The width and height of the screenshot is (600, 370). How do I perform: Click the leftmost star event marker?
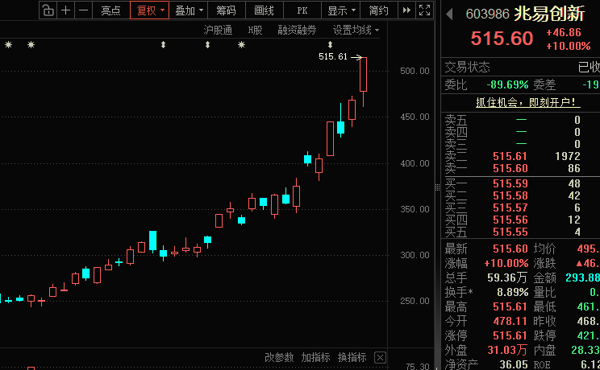8,45
